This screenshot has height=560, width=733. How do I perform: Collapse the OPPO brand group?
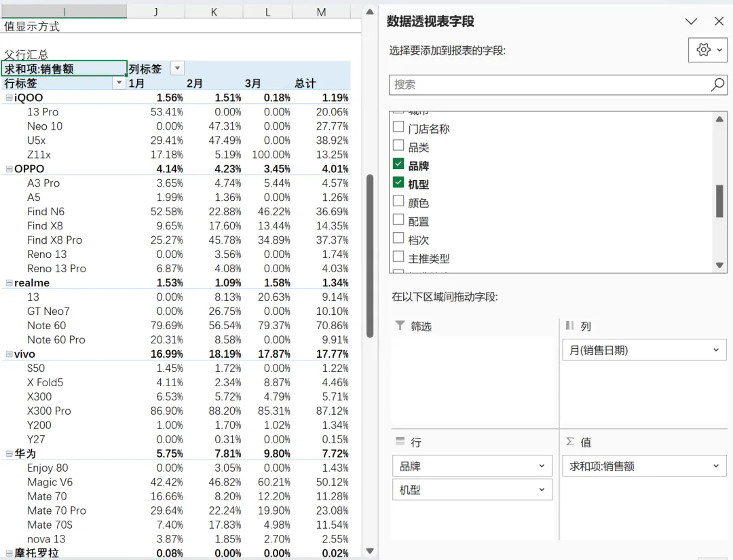[9, 169]
